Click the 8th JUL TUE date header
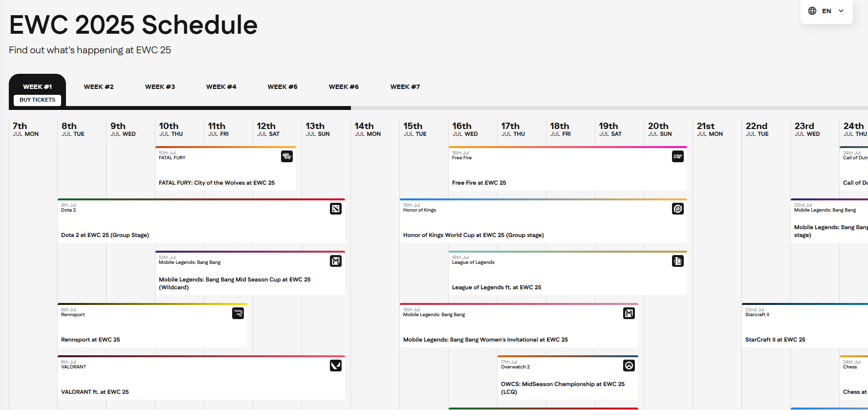Screen dimensions: 868x410 pos(73,129)
